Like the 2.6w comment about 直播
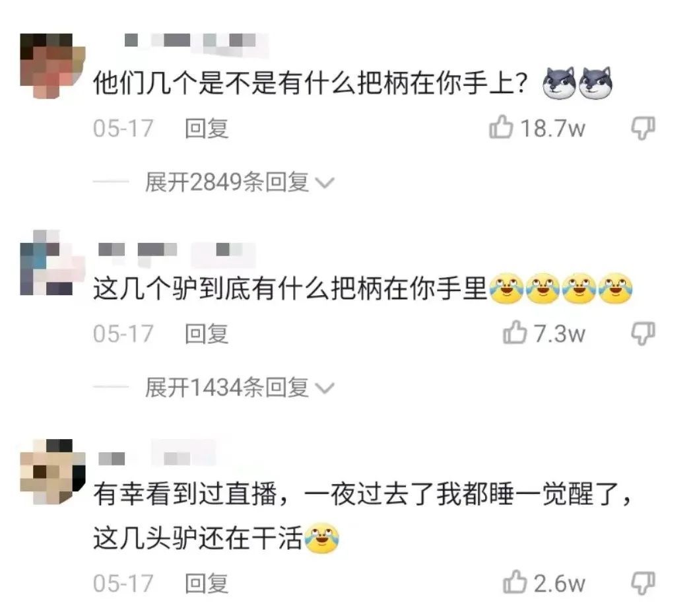This screenshot has height=616, width=691. [x=515, y=582]
